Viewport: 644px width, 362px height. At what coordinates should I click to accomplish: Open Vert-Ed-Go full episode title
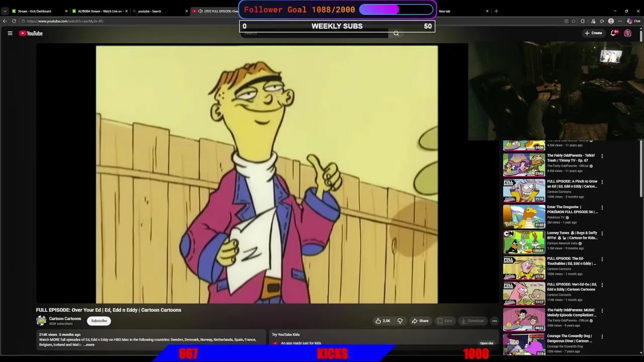[572, 287]
